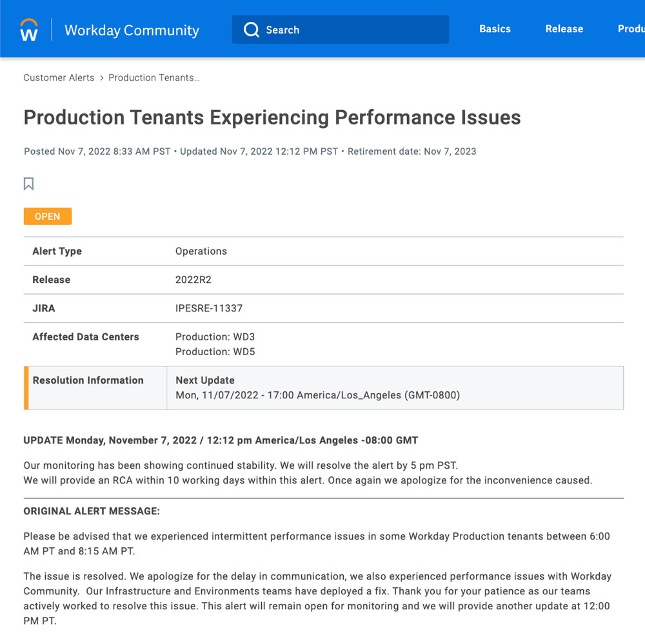Screen dimensions: 645x644
Task: Navigate to Customer Alerts breadcrumb
Action: click(x=59, y=78)
